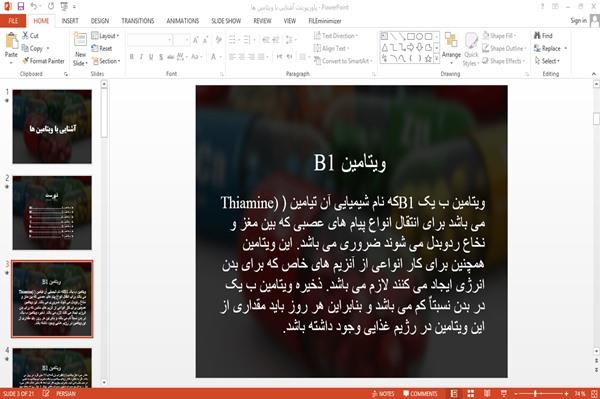Image resolution: width=600 pixels, height=399 pixels.
Task: Save the presentation from quick access toolbar
Action: coord(21,6)
